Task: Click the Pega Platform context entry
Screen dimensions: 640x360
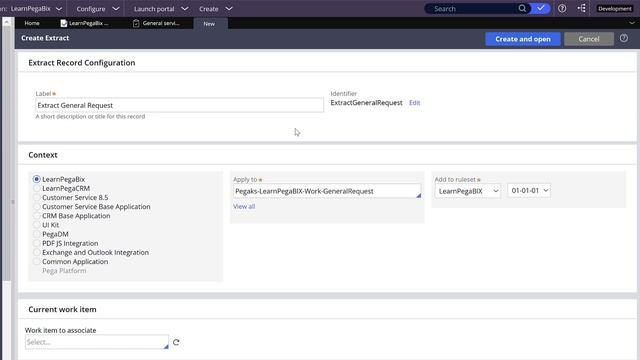Action: coord(64,271)
